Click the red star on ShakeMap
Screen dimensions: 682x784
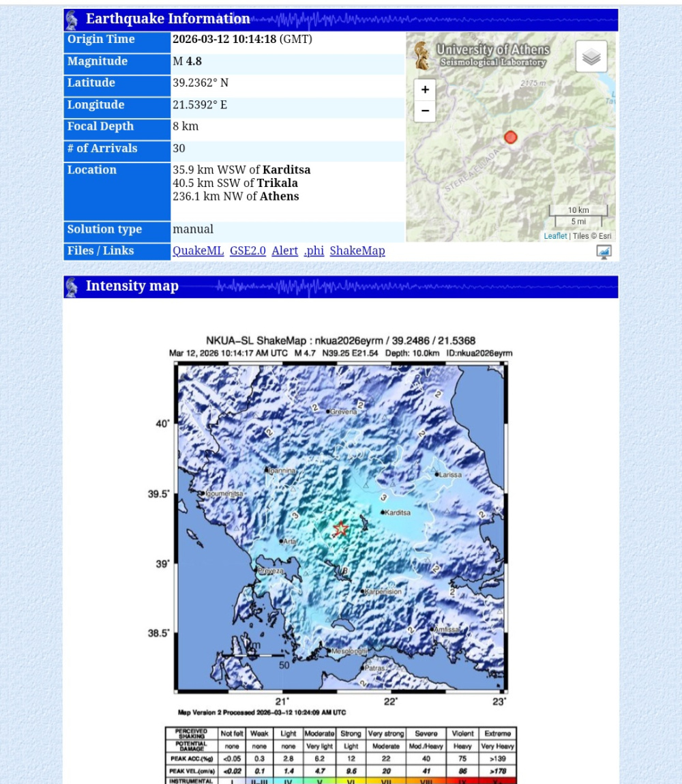point(340,528)
